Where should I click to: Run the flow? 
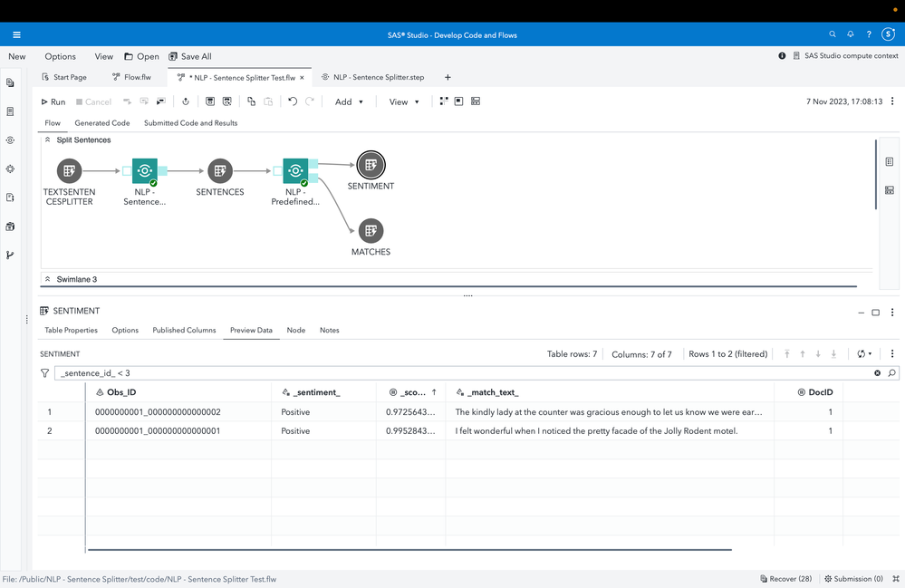[x=53, y=101]
